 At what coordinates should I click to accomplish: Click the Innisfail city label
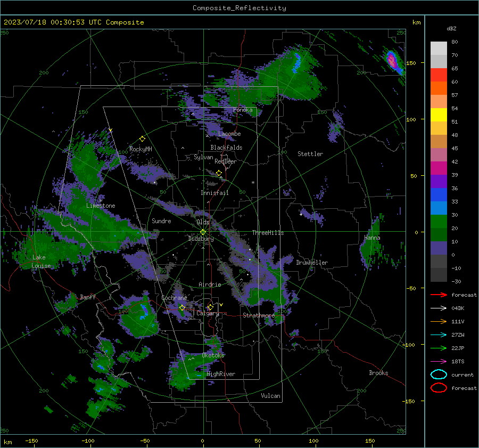(x=214, y=193)
